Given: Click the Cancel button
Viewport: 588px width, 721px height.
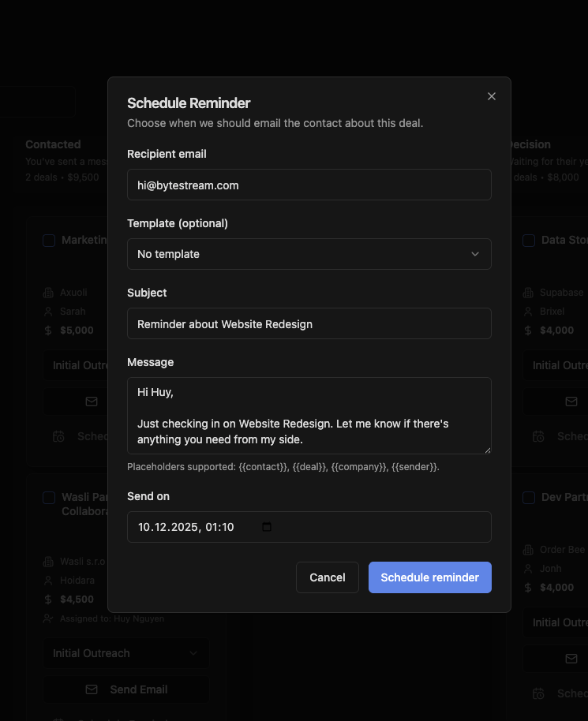Looking at the screenshot, I should [327, 577].
